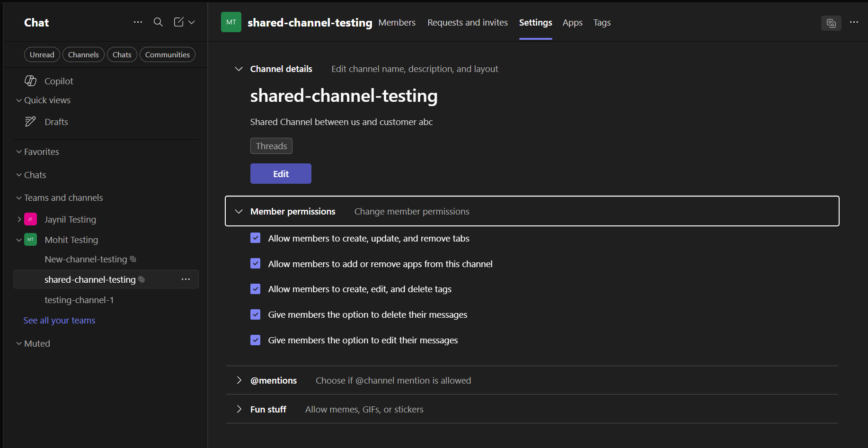Filter by Chats pill

(x=122, y=54)
